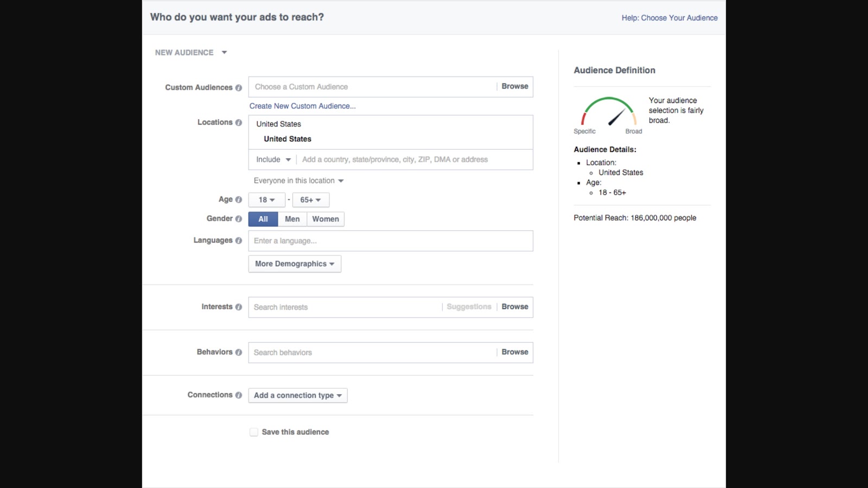Click the Locations info icon

(x=239, y=123)
